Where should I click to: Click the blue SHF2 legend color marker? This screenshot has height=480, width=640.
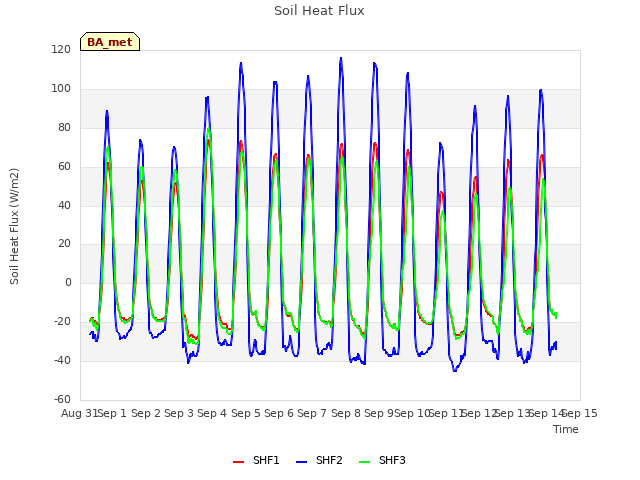point(301,462)
